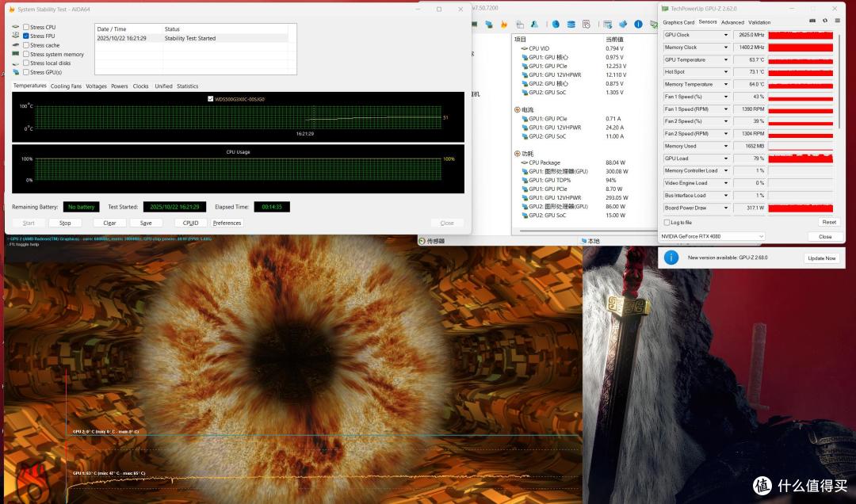Open the Advanced tab in GPU-Z

(x=732, y=22)
